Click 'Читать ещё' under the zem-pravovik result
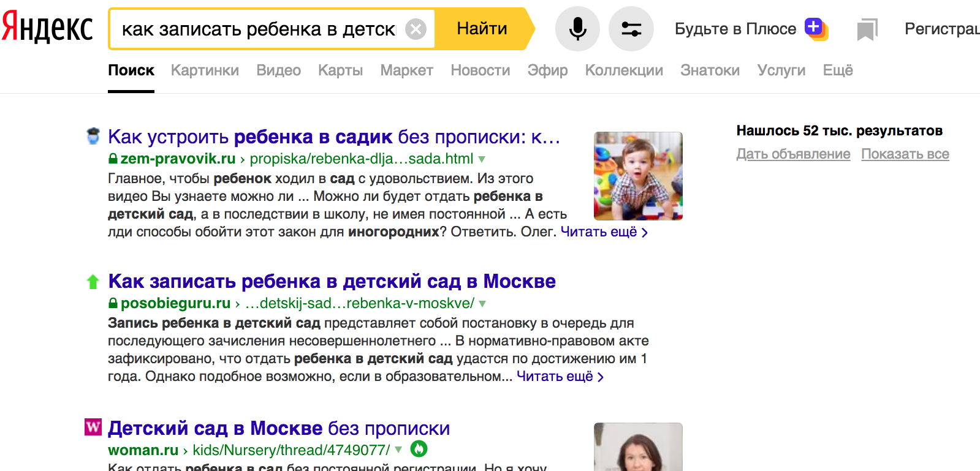Image resolution: width=980 pixels, height=471 pixels. 604,232
